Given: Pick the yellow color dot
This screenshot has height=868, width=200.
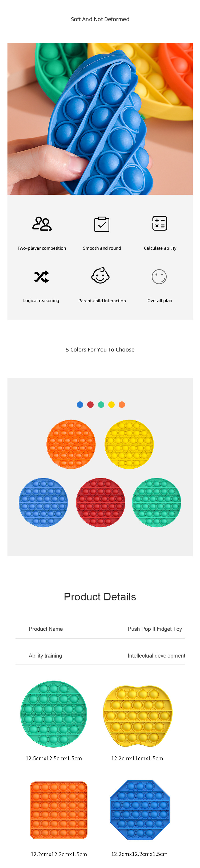Looking at the screenshot, I should coord(111,404).
